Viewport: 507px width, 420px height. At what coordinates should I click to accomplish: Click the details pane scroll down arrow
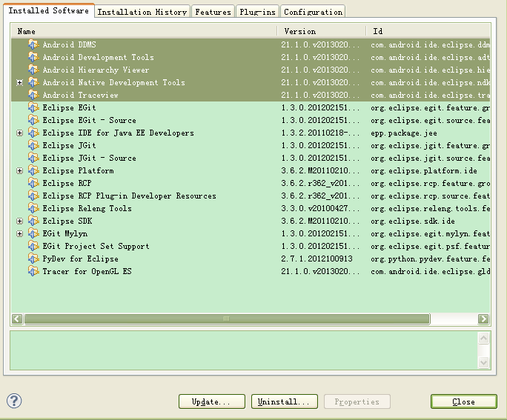(x=484, y=362)
